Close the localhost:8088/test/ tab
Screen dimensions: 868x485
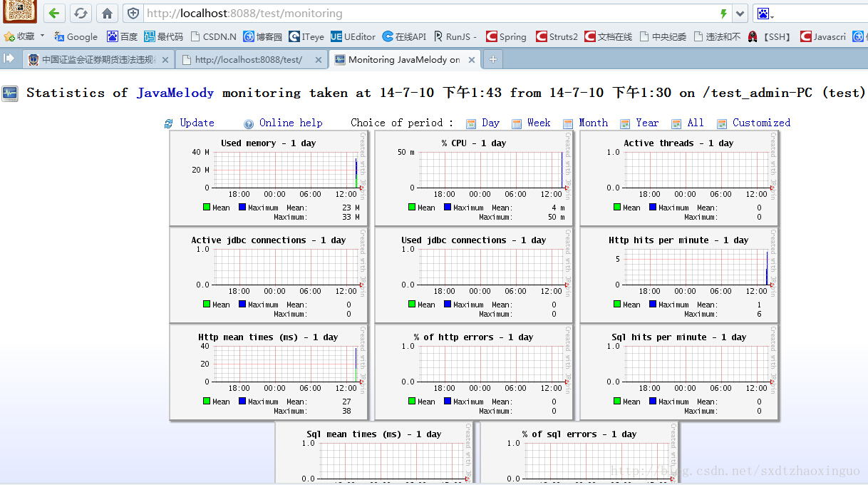click(318, 60)
